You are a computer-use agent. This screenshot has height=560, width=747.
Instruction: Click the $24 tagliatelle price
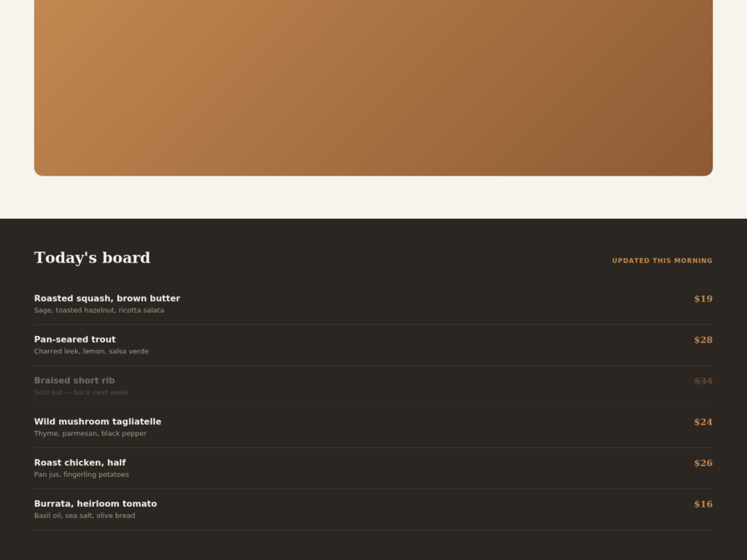tap(703, 422)
